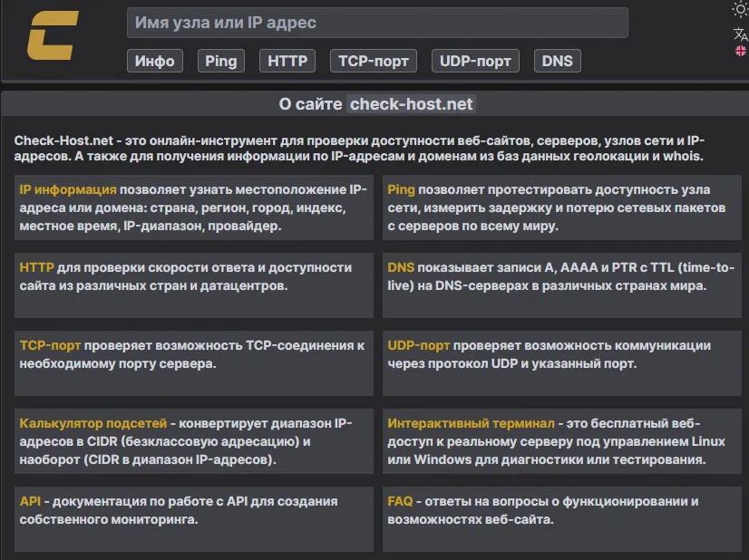Toggle light theme with sun icon
749x560 pixels.
pyautogui.click(x=740, y=10)
